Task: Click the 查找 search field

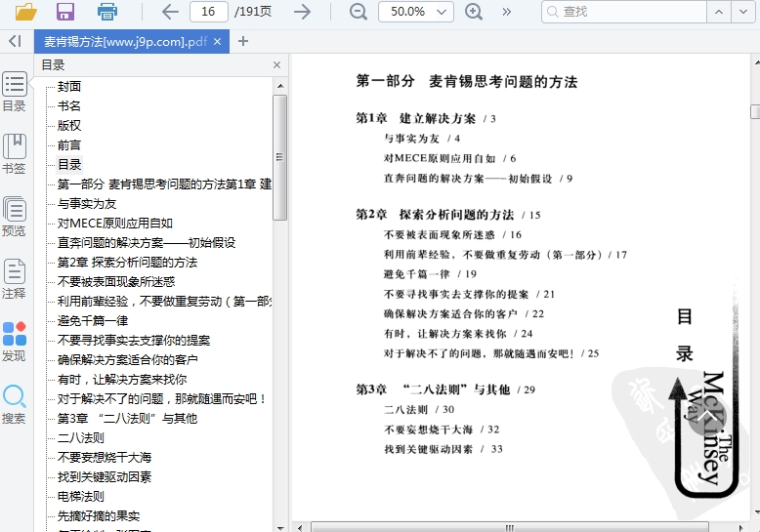Action: coord(624,12)
